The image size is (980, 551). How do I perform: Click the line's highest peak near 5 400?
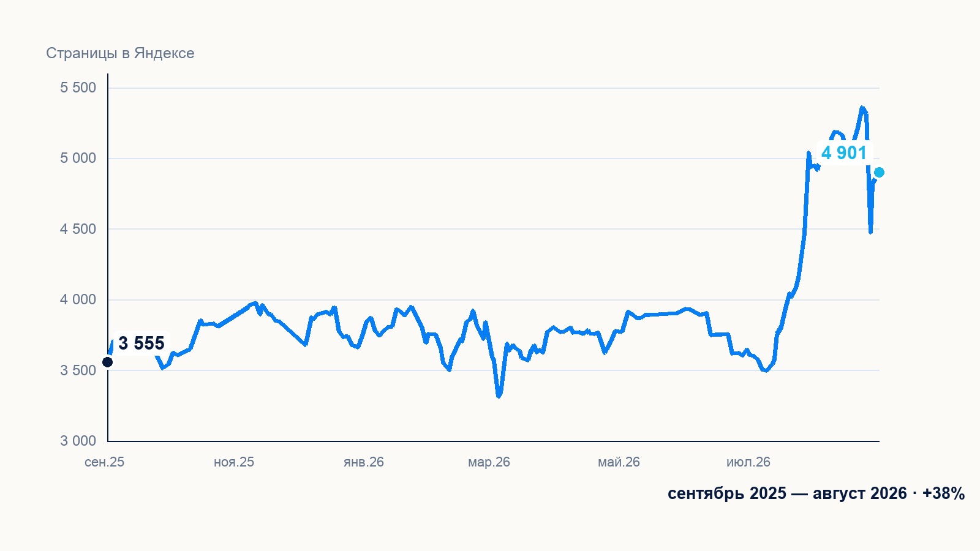coord(862,108)
